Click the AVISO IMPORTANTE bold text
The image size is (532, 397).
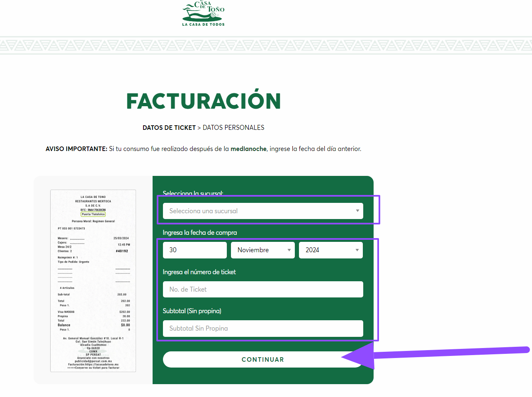point(76,149)
